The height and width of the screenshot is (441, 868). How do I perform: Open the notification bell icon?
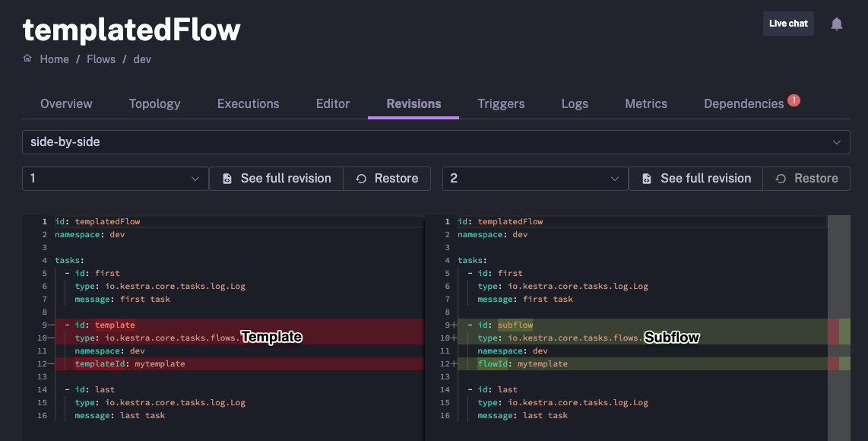coord(836,24)
